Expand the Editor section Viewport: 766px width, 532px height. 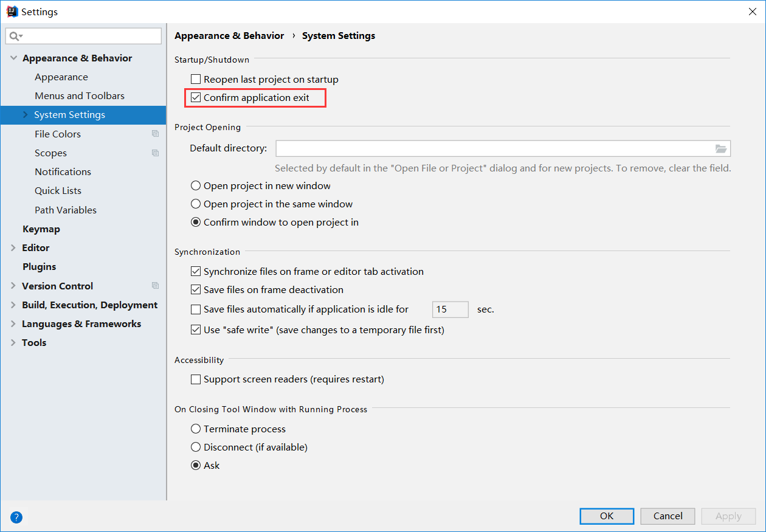(13, 247)
